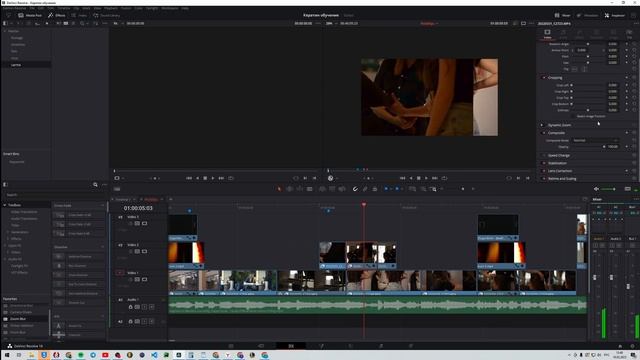Image resolution: width=640 pixels, height=360 pixels.
Task: Disable the Video 2 track enable icon
Action: click(144, 252)
